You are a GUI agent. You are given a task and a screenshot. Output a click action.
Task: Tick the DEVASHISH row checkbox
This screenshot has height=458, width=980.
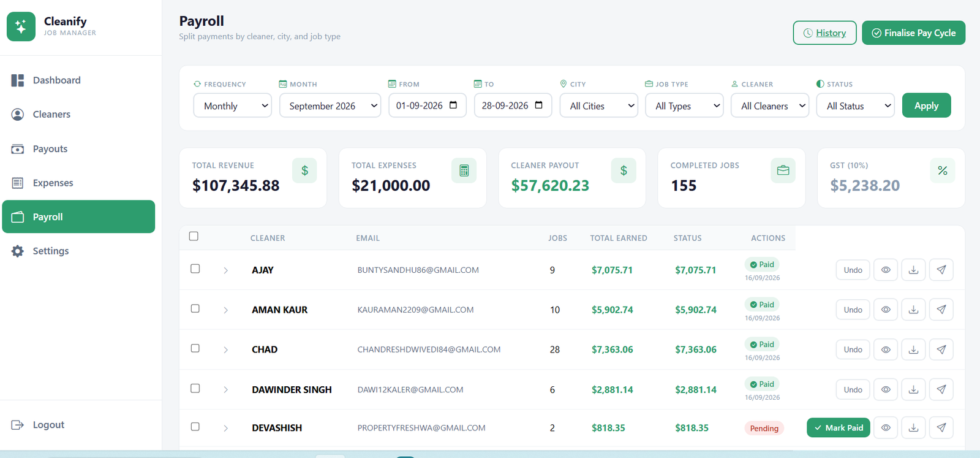195,426
